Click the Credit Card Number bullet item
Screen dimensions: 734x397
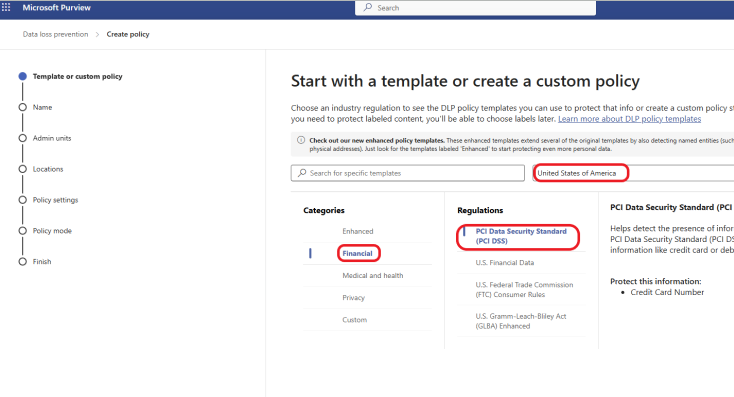(667, 292)
